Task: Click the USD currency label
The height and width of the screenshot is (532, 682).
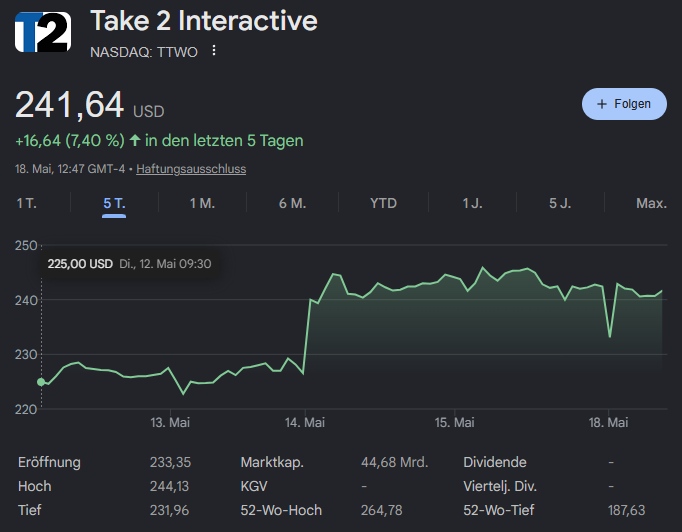Action: (149, 112)
